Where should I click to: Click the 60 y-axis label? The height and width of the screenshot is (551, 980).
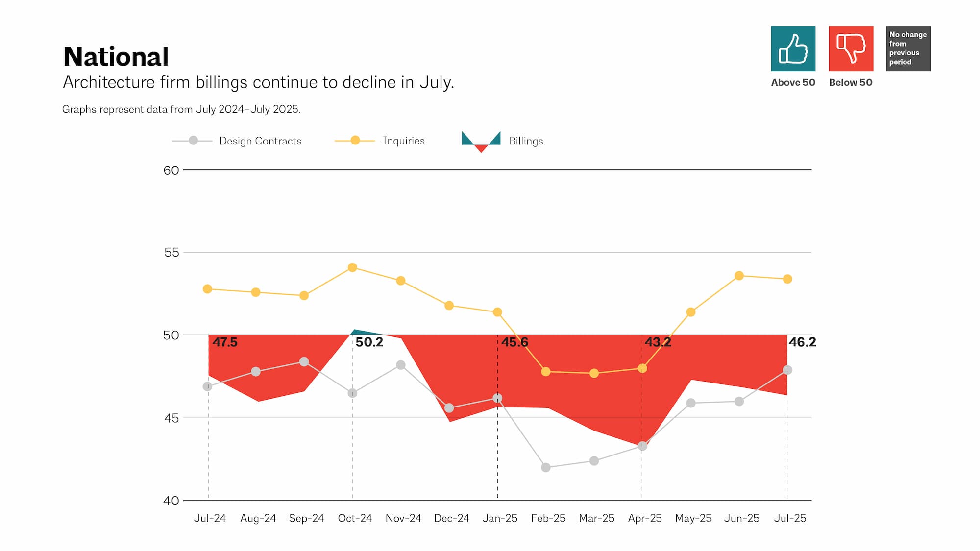(171, 170)
